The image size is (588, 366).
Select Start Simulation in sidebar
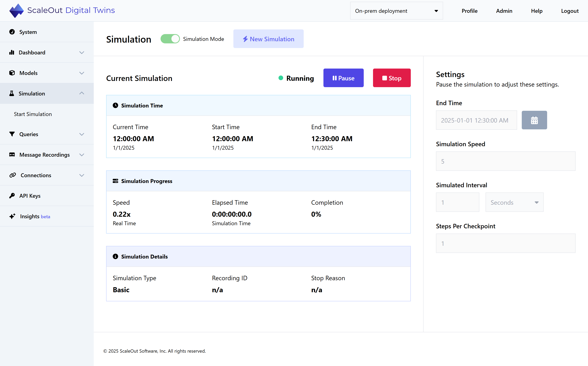pos(33,114)
